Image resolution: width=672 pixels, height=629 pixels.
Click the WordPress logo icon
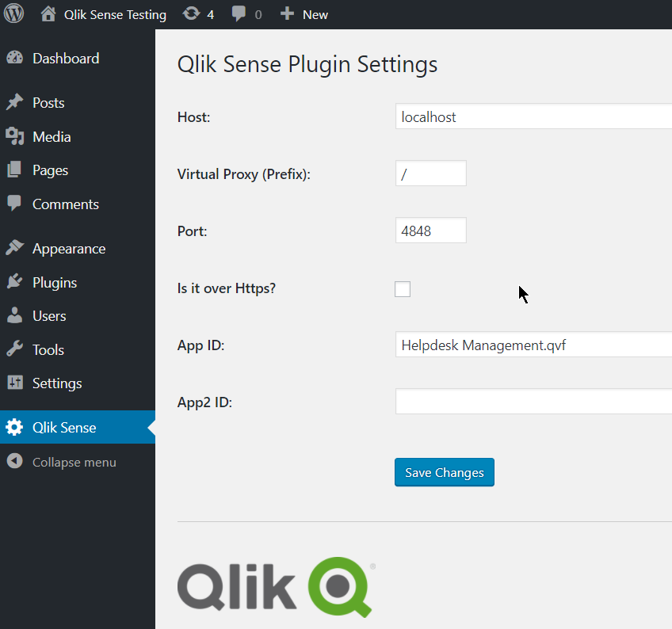(14, 14)
